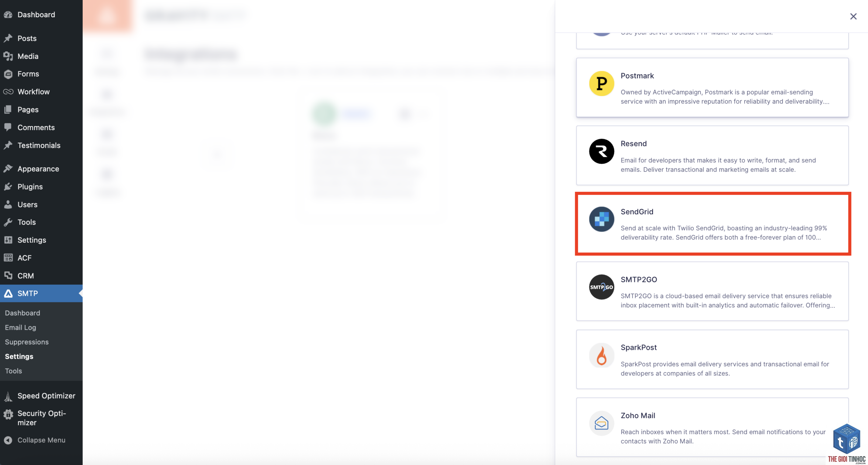This screenshot has width=868, height=465.
Task: Click the Media library icon
Action: tap(8, 56)
